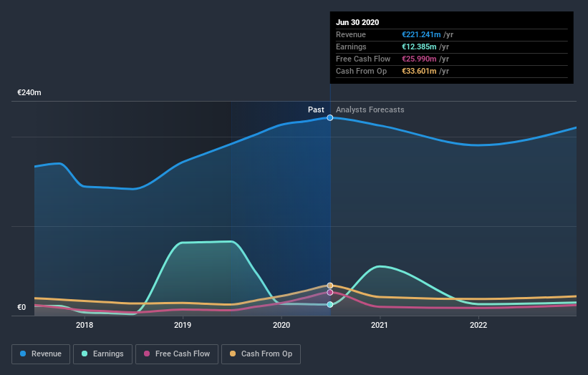Click the 2018 x-axis label
This screenshot has height=375, width=588.
tap(85, 325)
